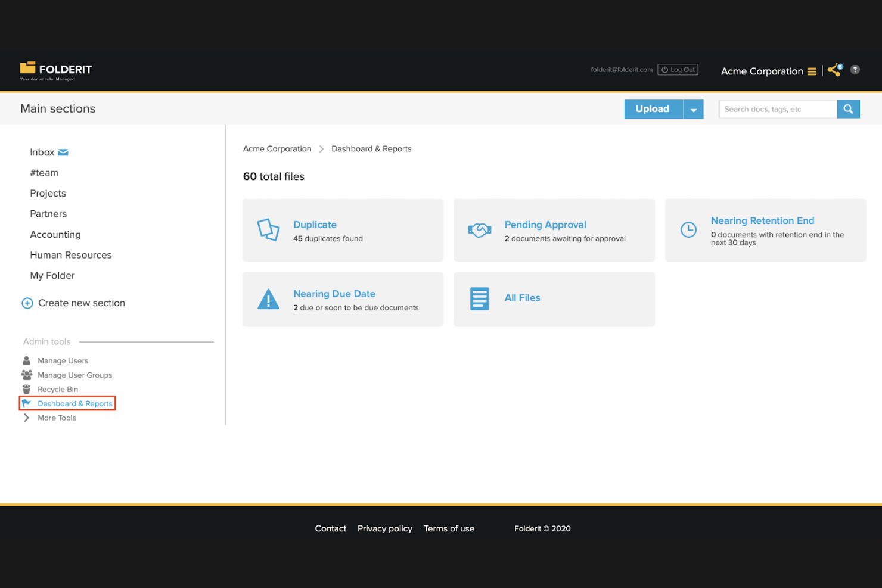882x588 pixels.
Task: Click the help question mark icon
Action: [855, 70]
